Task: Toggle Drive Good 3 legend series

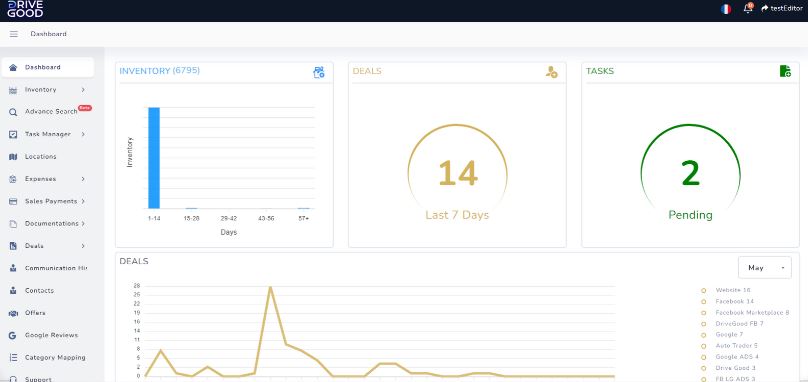Action: point(729,368)
